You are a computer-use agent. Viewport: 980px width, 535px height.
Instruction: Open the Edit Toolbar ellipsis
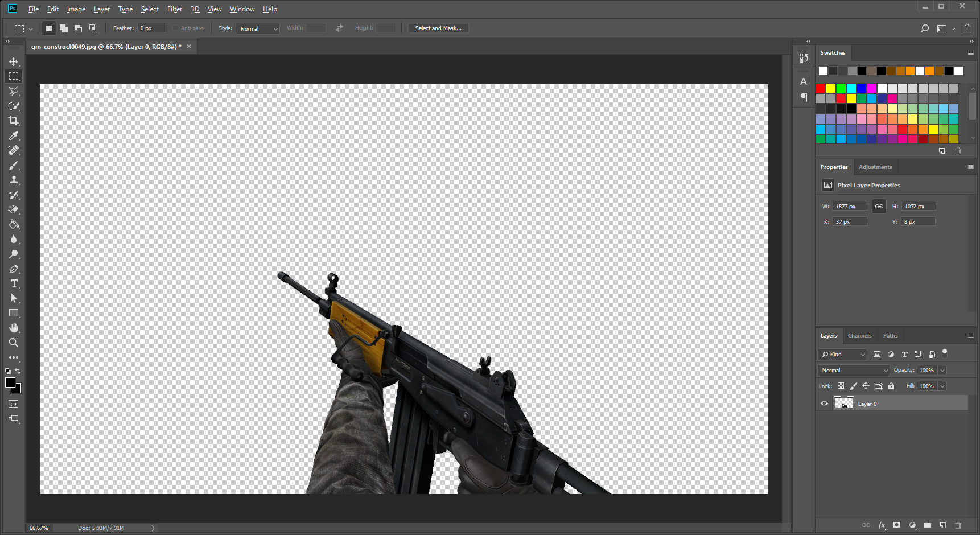click(14, 357)
